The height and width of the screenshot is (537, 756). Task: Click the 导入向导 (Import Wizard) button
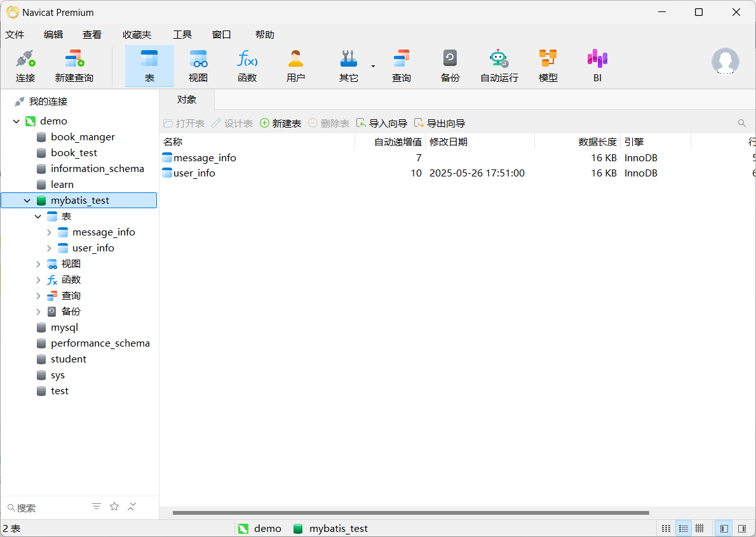[x=382, y=123]
